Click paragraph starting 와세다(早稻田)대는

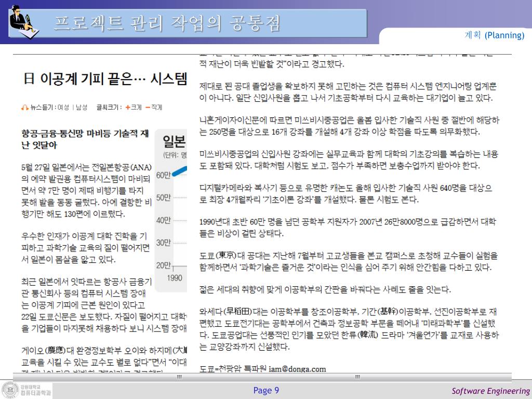point(349,329)
